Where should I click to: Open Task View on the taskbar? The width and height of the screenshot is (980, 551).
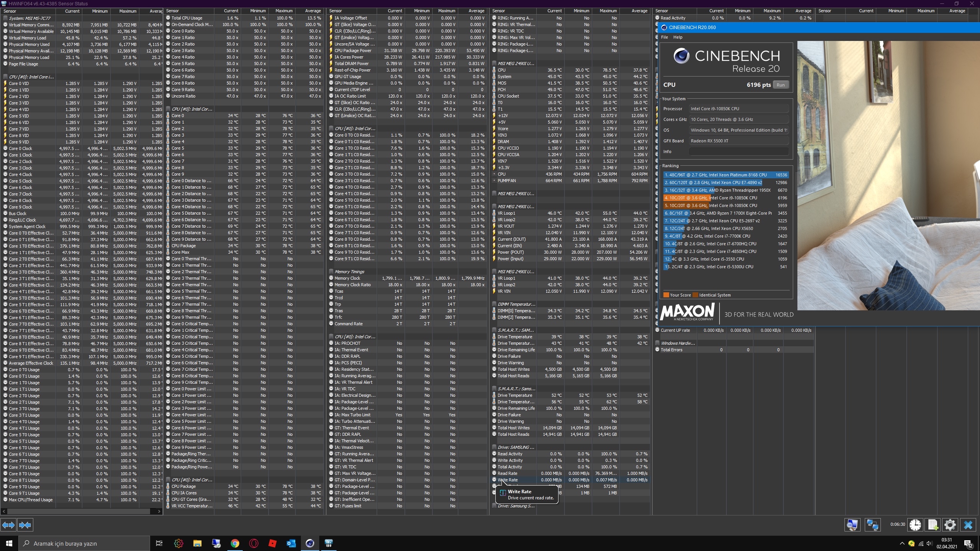pyautogui.click(x=159, y=543)
